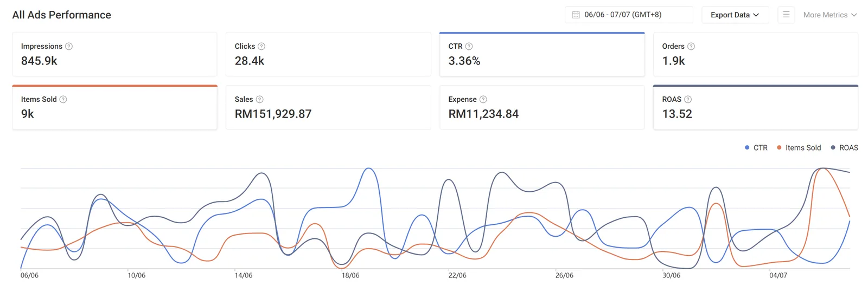
Task: Open the ROAS help tooltip icon
Action: click(688, 100)
